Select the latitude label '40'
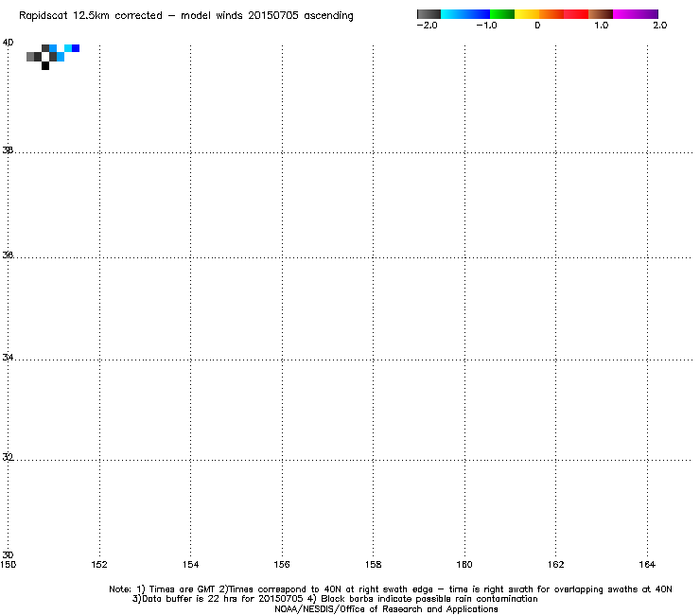Viewport: 700px width, 615px height. point(8,43)
